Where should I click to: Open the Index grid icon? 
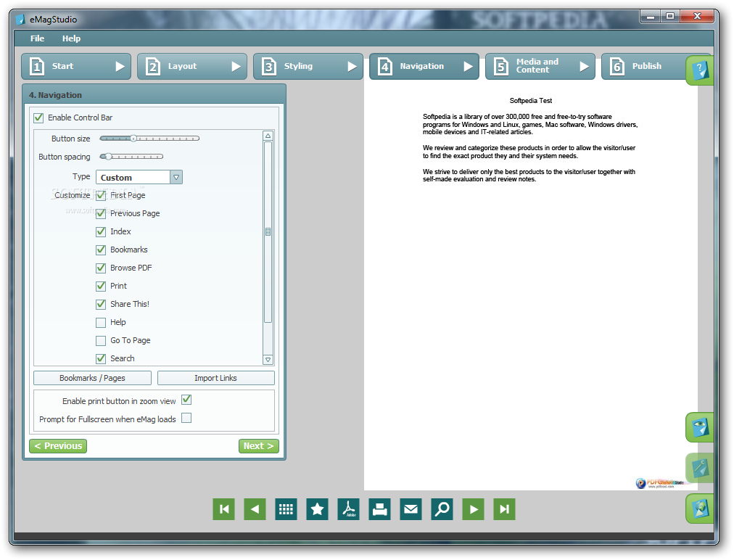coord(286,509)
